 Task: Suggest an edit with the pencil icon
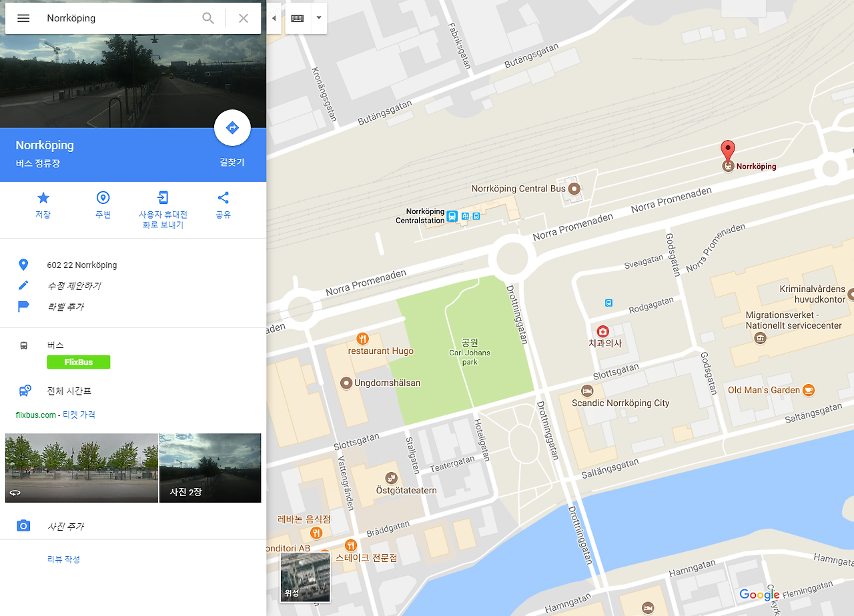(24, 285)
